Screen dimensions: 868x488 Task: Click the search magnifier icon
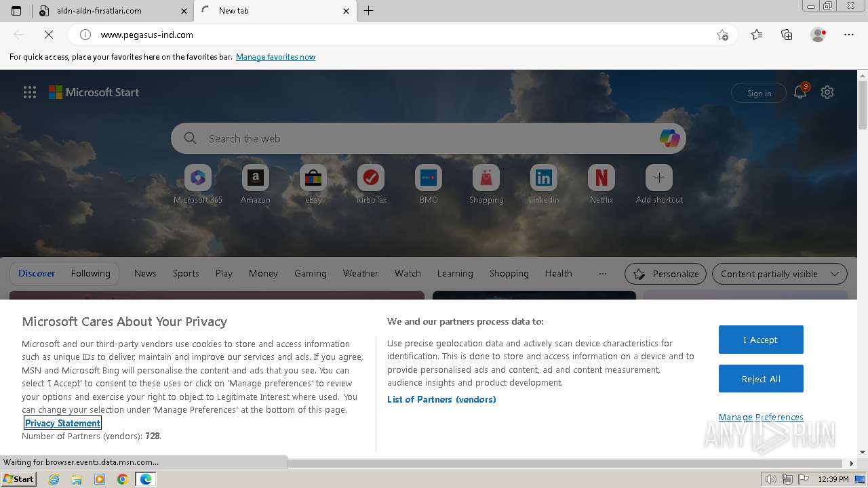[x=191, y=138]
